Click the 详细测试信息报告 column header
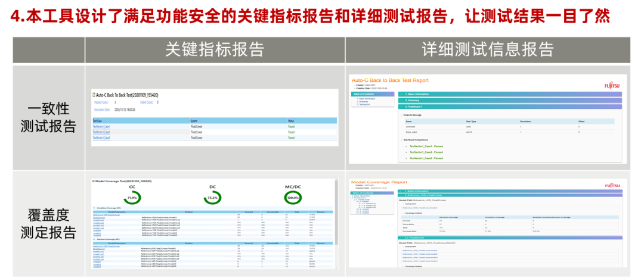The image size is (644, 278). (488, 49)
